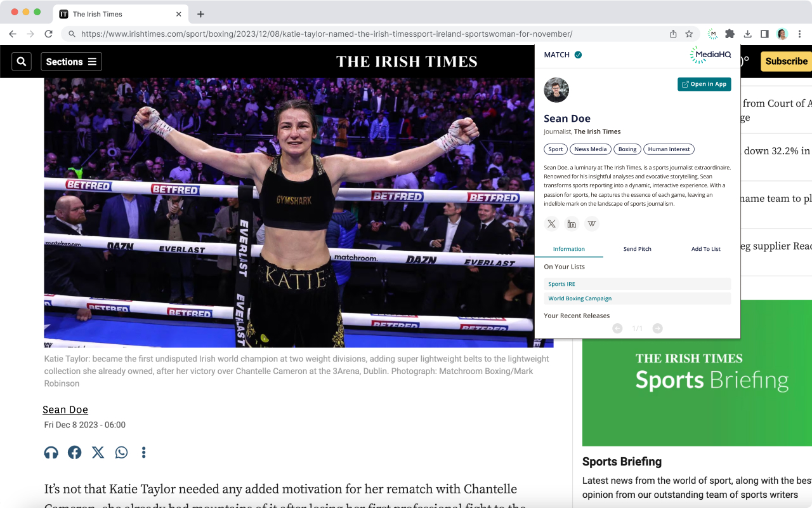Screen dimensions: 812x508
Task: Click The Irish Times masthead logo
Action: [407, 62]
